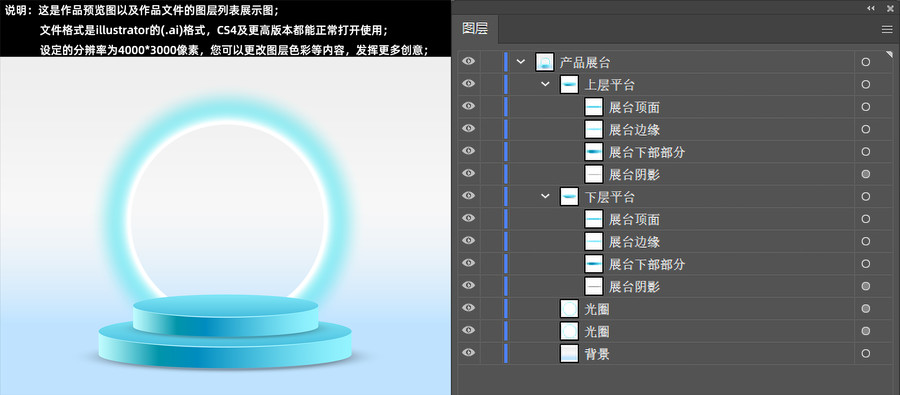This screenshot has height=395, width=900.
Task: Click thumbnail icon of 背景 layer
Action: (569, 354)
